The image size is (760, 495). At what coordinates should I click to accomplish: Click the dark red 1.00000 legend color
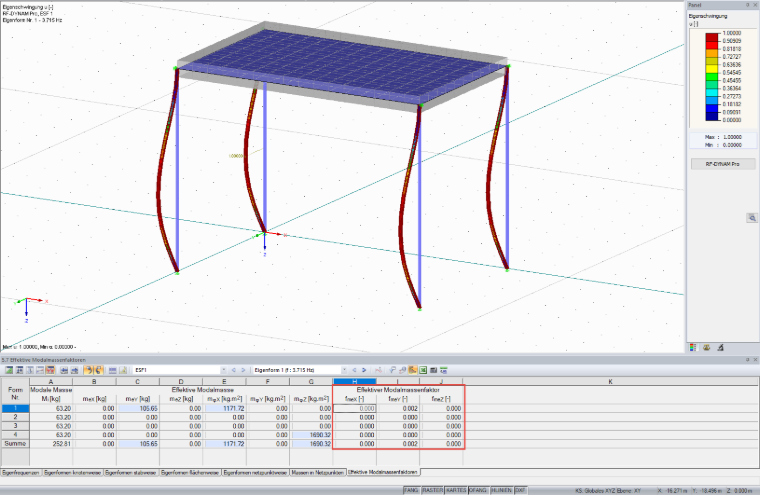point(712,37)
